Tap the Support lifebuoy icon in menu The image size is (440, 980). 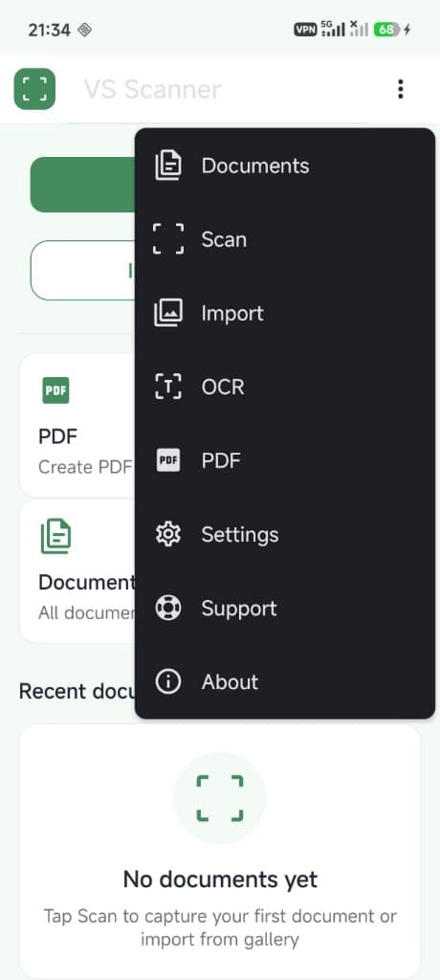point(168,608)
